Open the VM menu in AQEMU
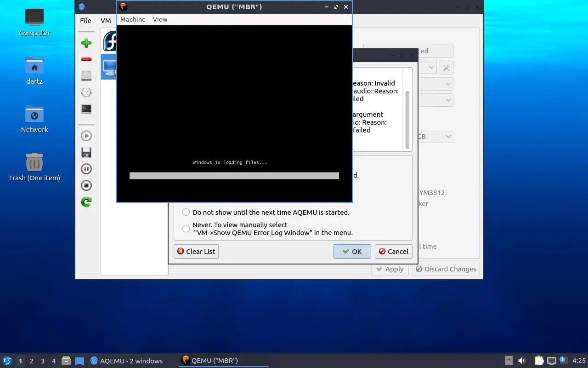 pyautogui.click(x=106, y=21)
